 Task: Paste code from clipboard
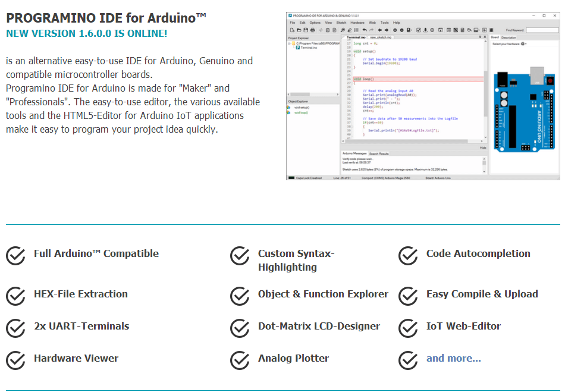pyautogui.click(x=334, y=29)
